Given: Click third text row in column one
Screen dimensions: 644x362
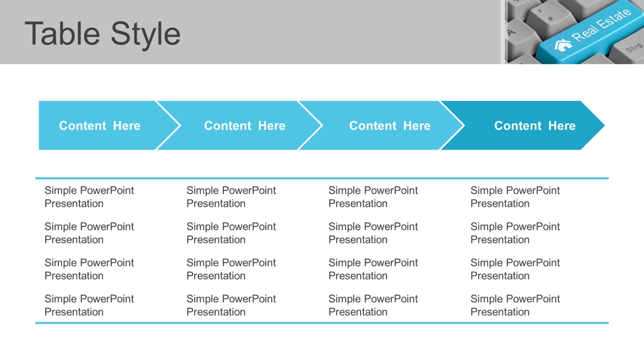Looking at the screenshot, I should point(89,269).
